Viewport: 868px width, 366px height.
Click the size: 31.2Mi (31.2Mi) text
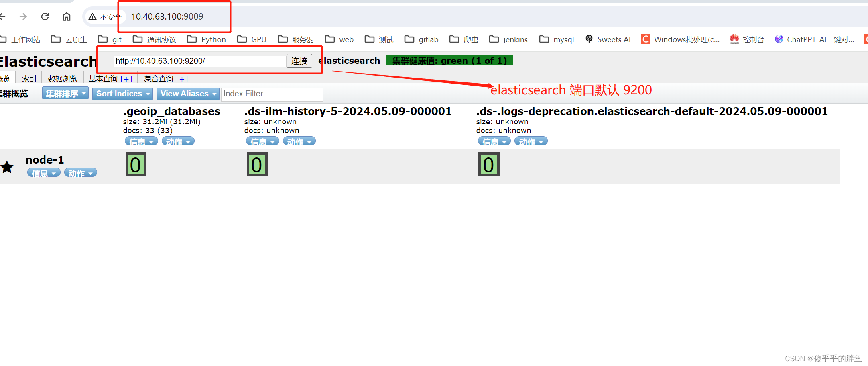(162, 121)
